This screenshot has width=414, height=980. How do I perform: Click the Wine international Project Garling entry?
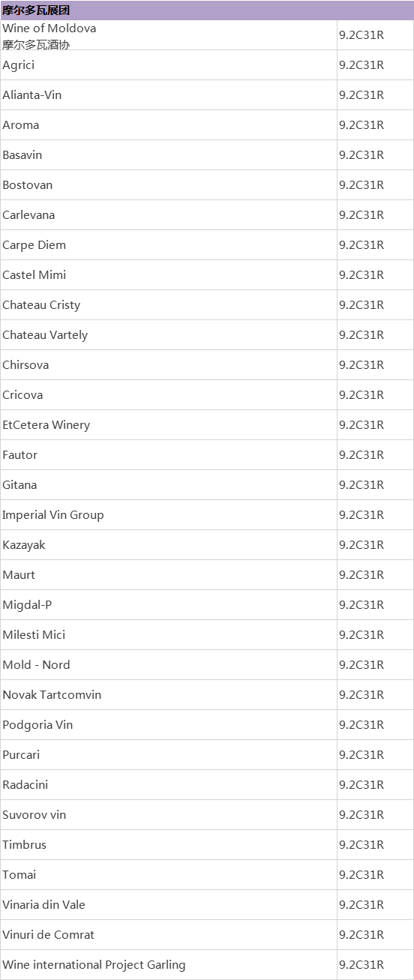pos(94,965)
